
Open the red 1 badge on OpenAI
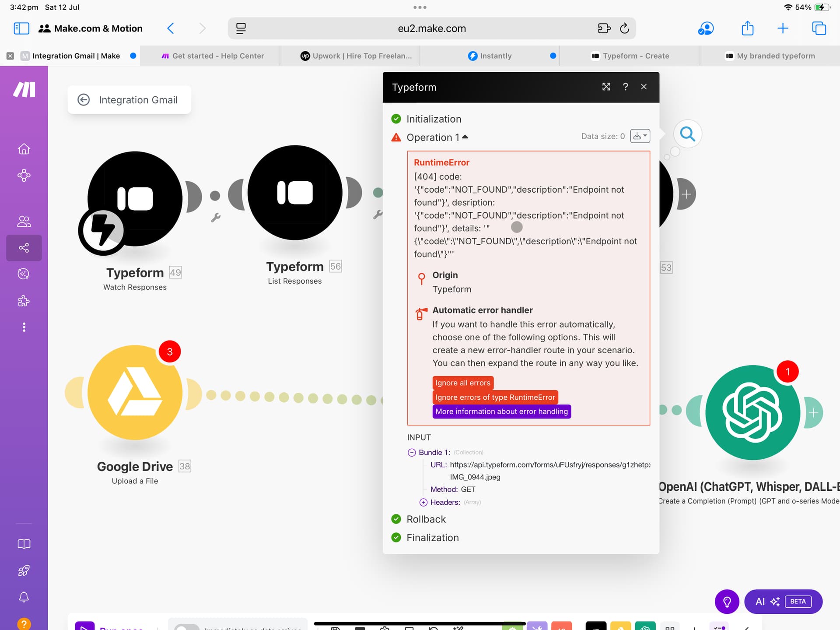[787, 372]
